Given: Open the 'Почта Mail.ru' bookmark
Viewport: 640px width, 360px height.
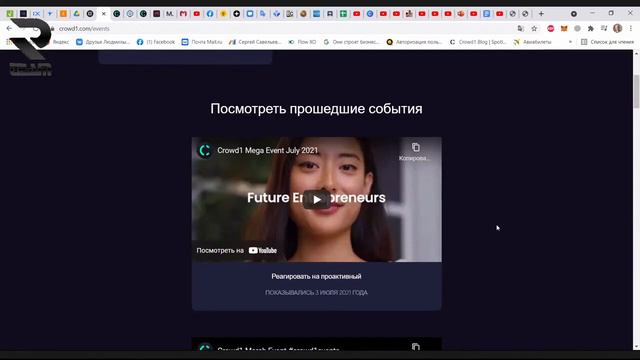Looking at the screenshot, I should point(202,42).
